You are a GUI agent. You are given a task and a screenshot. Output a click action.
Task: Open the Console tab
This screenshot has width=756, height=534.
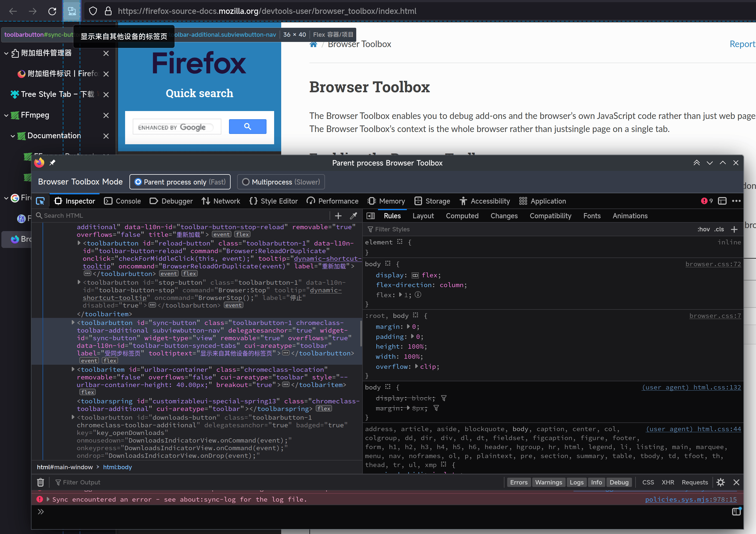[122, 201]
